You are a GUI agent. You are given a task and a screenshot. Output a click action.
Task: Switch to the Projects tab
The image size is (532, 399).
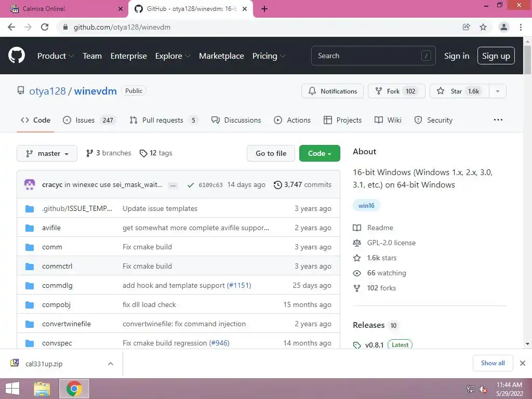[x=343, y=120]
